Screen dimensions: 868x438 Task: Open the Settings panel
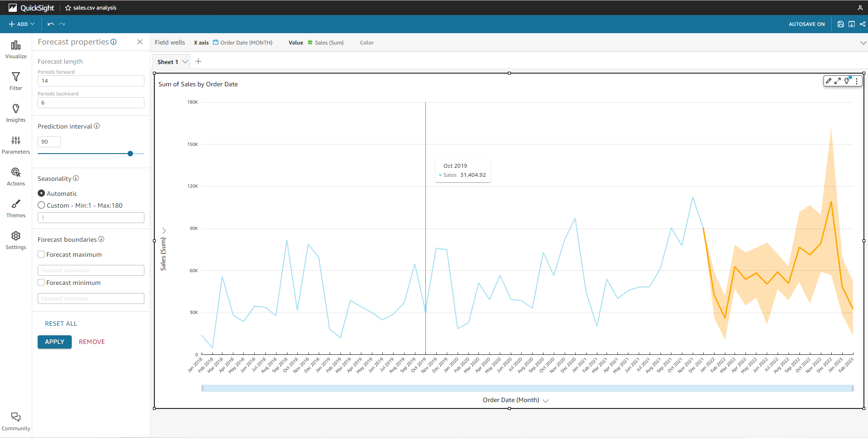(16, 240)
